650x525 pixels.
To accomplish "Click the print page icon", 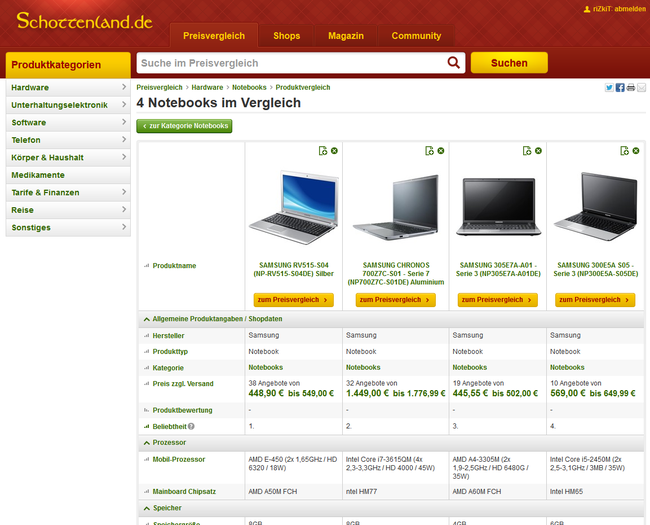I will tap(631, 88).
